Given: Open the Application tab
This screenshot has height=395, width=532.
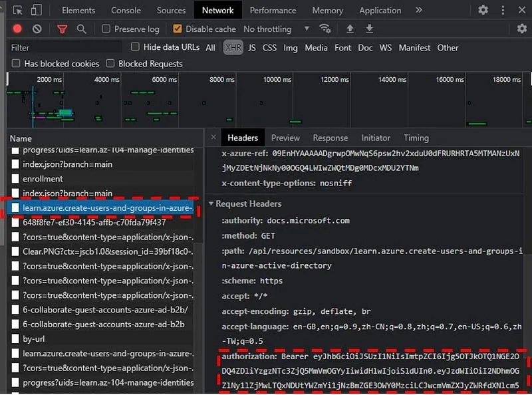Looking at the screenshot, I should (x=380, y=11).
